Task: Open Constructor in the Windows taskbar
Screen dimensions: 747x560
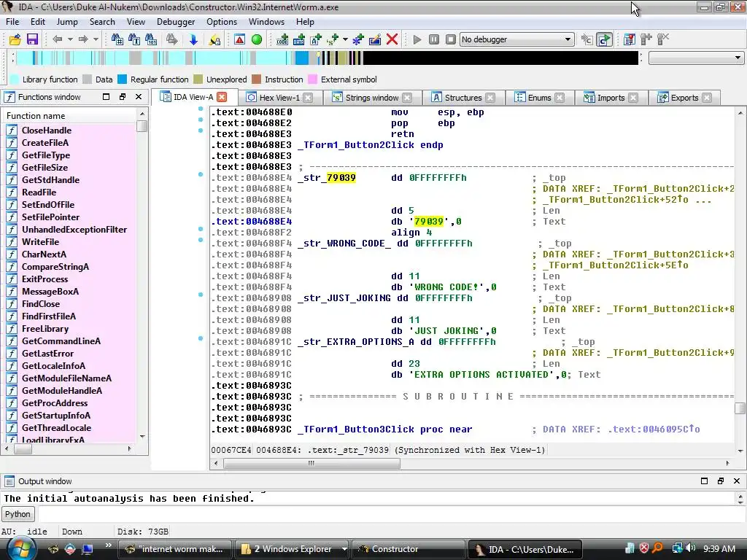Action: click(408, 549)
